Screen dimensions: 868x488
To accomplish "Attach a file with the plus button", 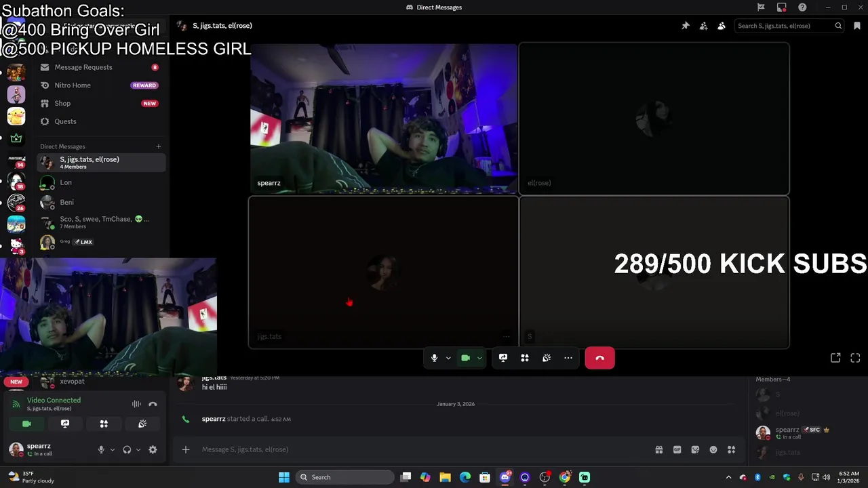I will pyautogui.click(x=186, y=449).
